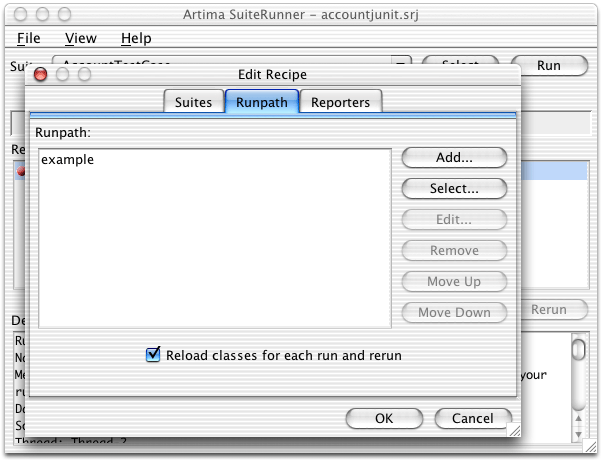
Task: Click the details scrollbar down arrow
Action: (x=578, y=434)
